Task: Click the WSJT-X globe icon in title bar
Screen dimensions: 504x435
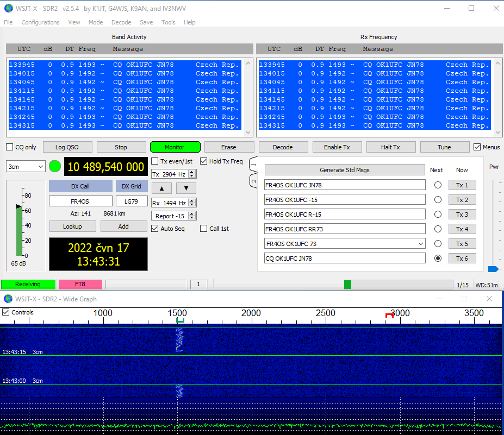Action: 8,8
